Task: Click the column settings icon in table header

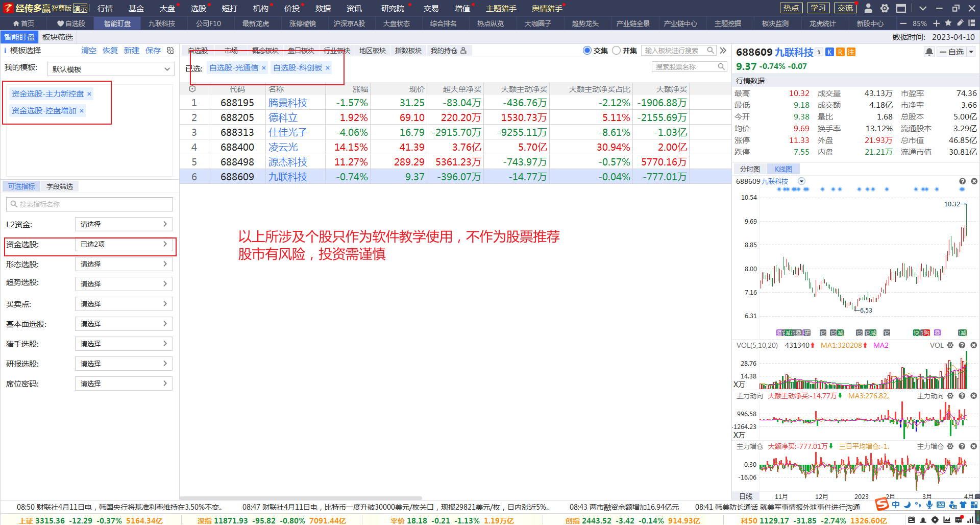Action: click(x=192, y=89)
